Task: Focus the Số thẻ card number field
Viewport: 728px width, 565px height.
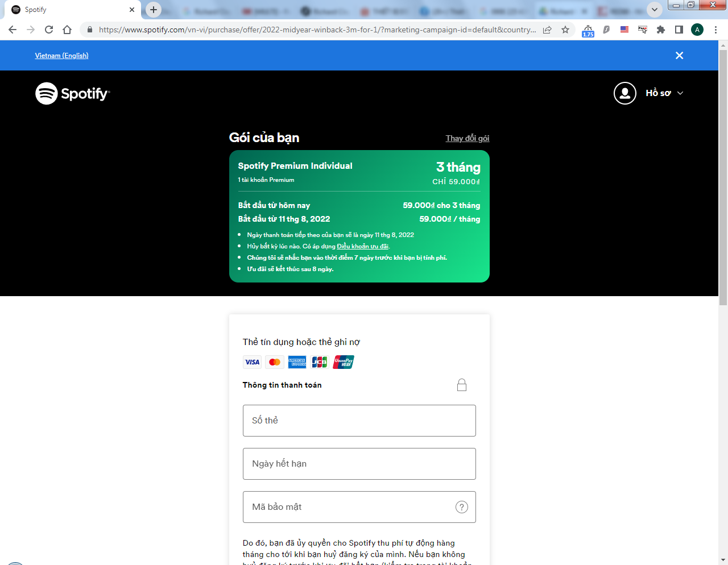Action: (x=359, y=421)
